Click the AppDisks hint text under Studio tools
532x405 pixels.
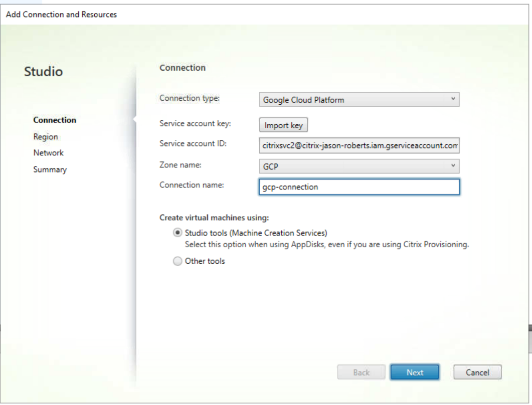326,245
